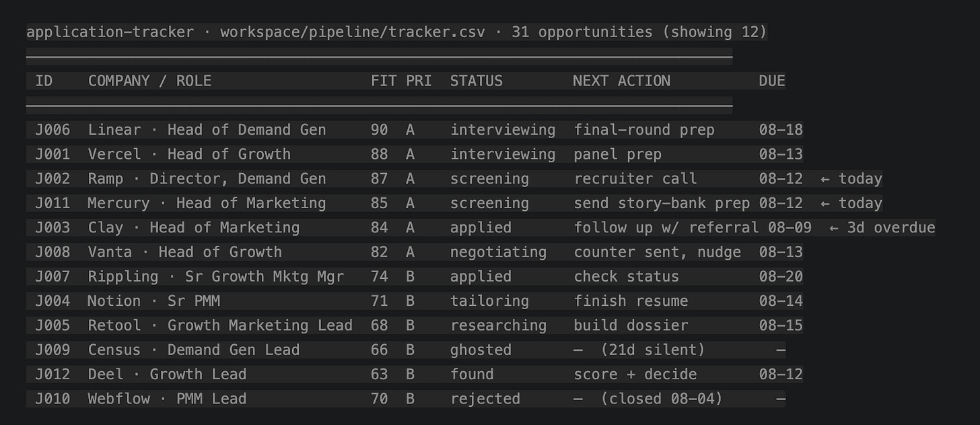Screen dimensions: 980x425
Task: Click the tracker.csv file path in the header
Action: tap(352, 32)
